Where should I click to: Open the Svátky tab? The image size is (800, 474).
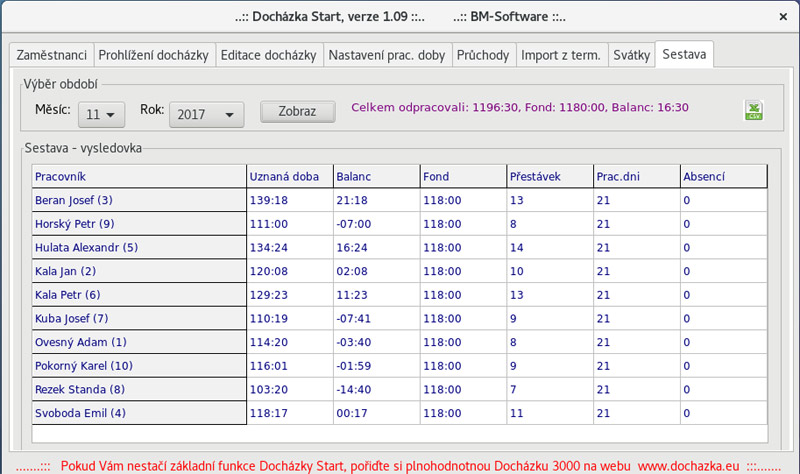pos(631,55)
